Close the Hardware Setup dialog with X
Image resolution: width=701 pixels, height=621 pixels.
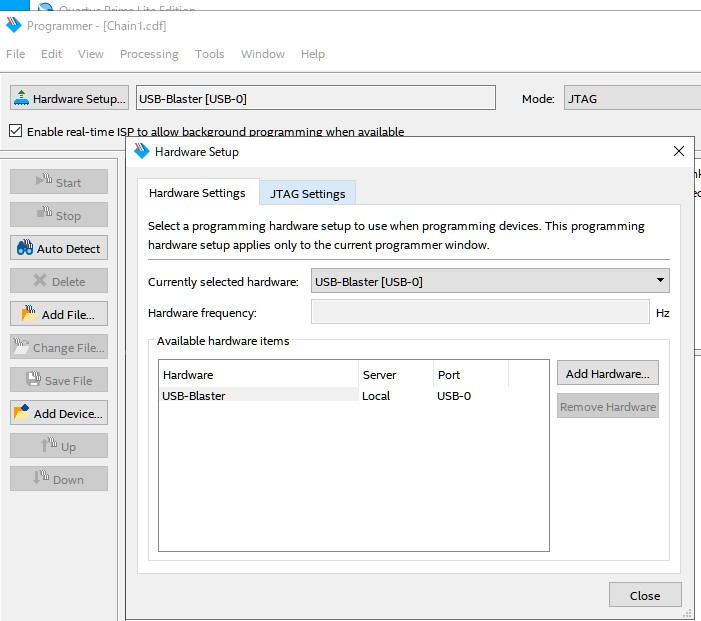[x=679, y=151]
